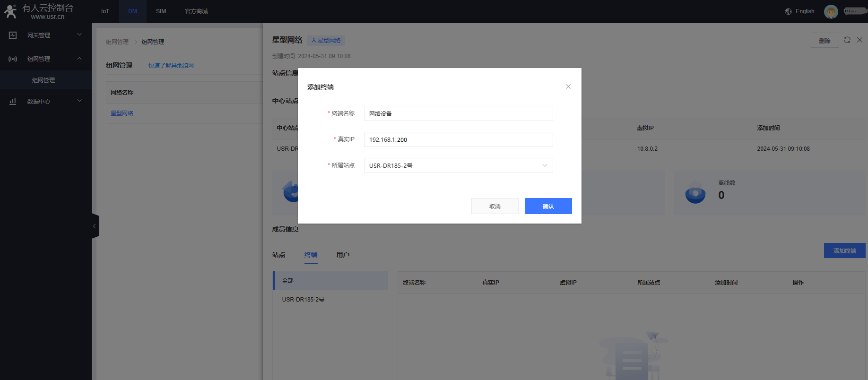Click the globe language icon
Viewport: 868px width, 380px height.
click(x=788, y=11)
